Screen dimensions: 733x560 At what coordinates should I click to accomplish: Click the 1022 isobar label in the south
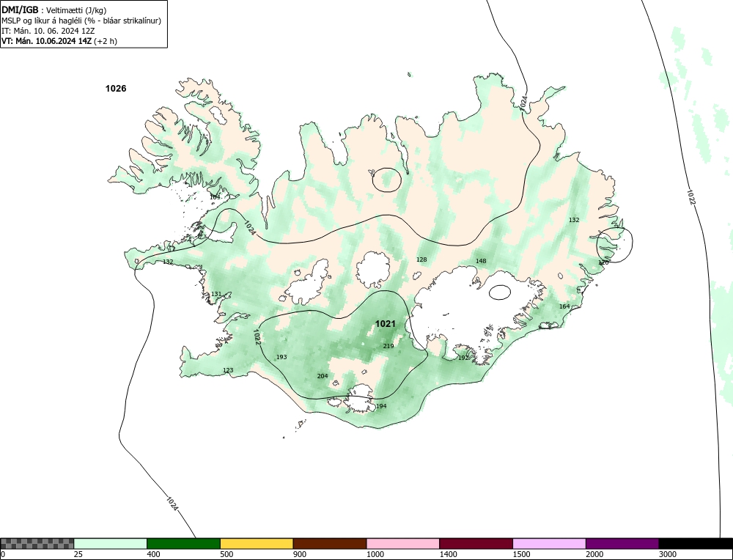tap(257, 337)
